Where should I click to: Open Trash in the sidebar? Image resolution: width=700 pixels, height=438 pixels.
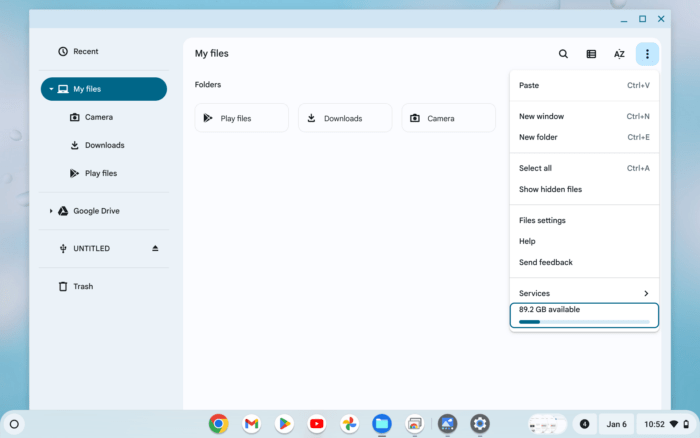pyautogui.click(x=83, y=286)
